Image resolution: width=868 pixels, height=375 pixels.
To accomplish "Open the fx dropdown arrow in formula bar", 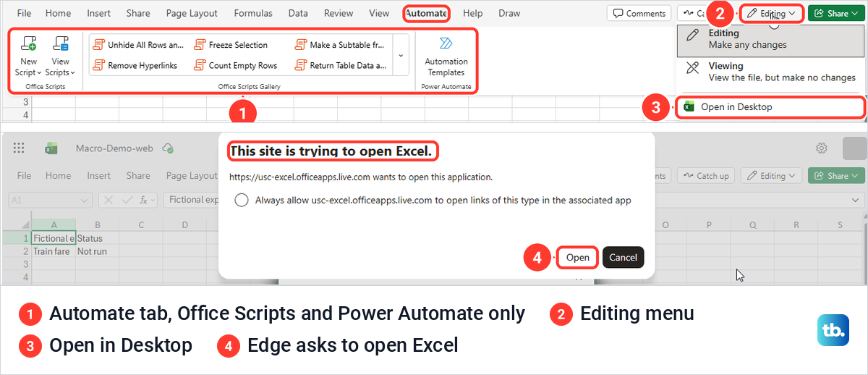I will (153, 200).
